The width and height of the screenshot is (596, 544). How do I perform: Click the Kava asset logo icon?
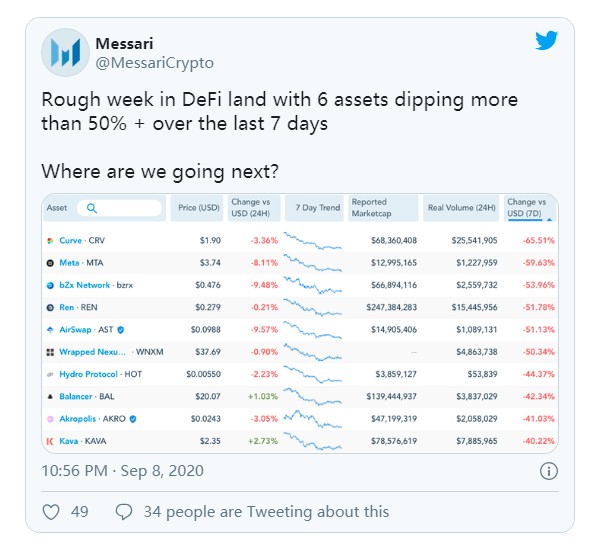pyautogui.click(x=50, y=441)
